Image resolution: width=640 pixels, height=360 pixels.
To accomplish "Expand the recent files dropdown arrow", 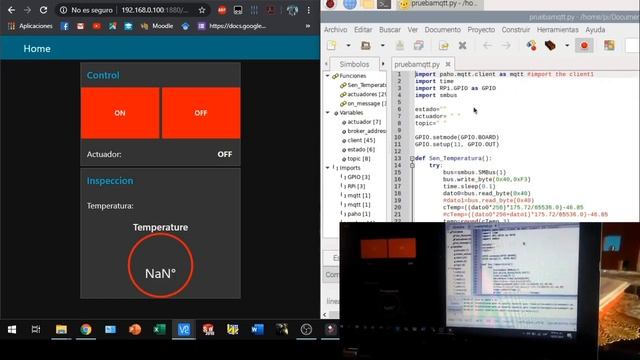I will click(382, 45).
